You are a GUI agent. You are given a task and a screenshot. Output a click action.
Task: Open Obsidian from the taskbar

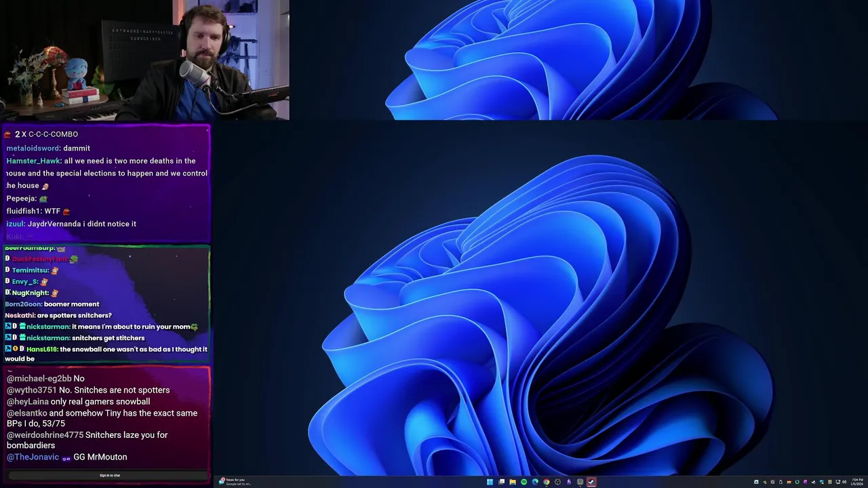point(569,482)
